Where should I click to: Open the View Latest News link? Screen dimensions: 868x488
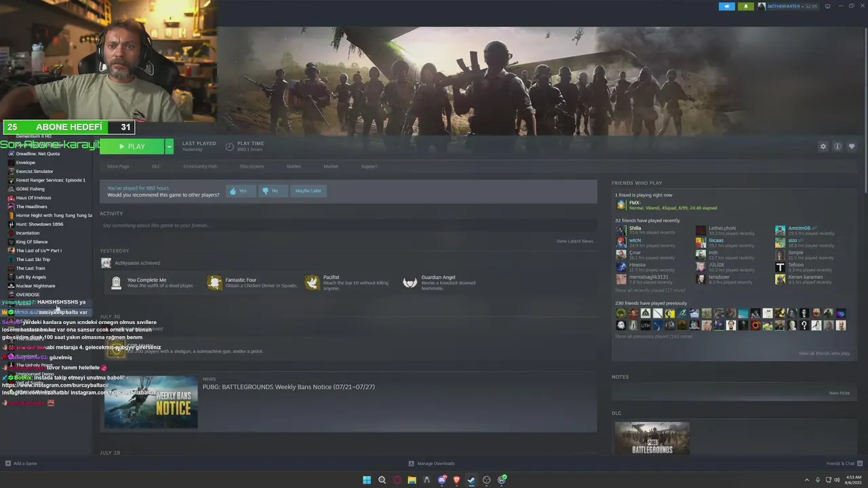(574, 241)
